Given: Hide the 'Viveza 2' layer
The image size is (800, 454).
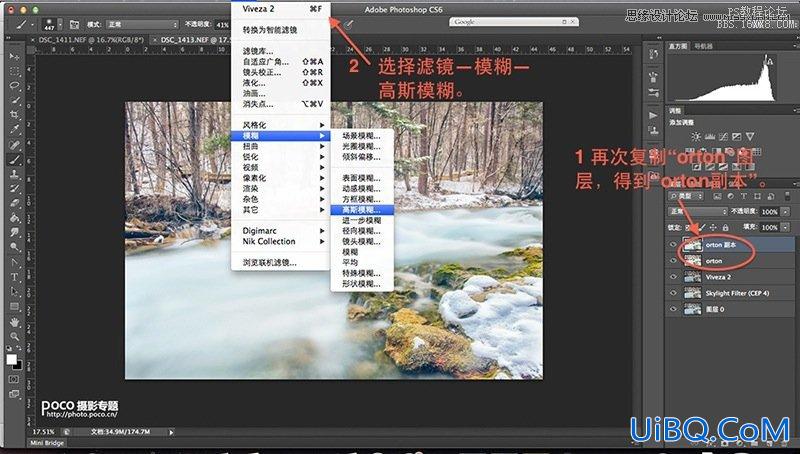Looking at the screenshot, I should pyautogui.click(x=673, y=277).
